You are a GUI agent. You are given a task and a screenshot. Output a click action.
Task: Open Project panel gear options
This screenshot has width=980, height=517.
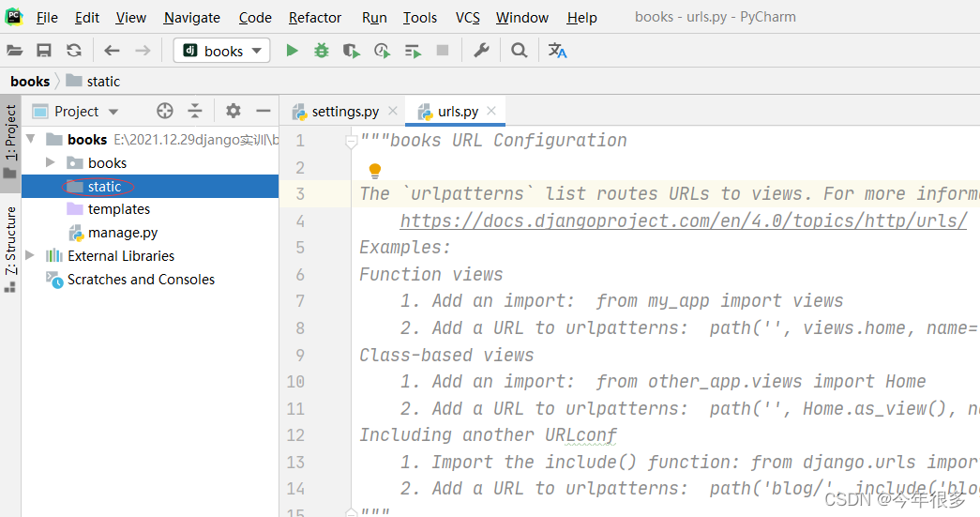coord(234,112)
